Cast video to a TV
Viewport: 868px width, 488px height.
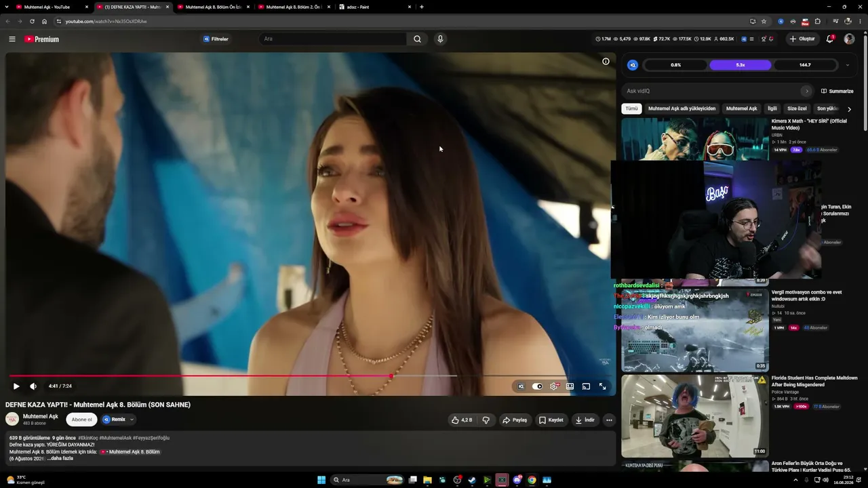click(586, 386)
